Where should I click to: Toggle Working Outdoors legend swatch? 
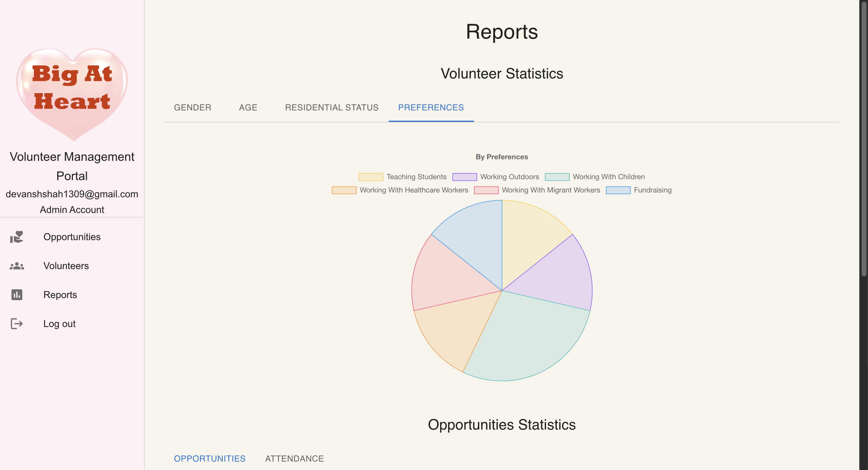click(x=464, y=177)
